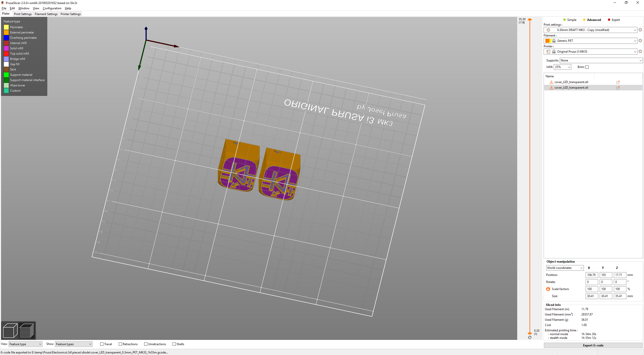Open the Printer preset dropdown
This screenshot has width=644, height=355.
click(591, 52)
